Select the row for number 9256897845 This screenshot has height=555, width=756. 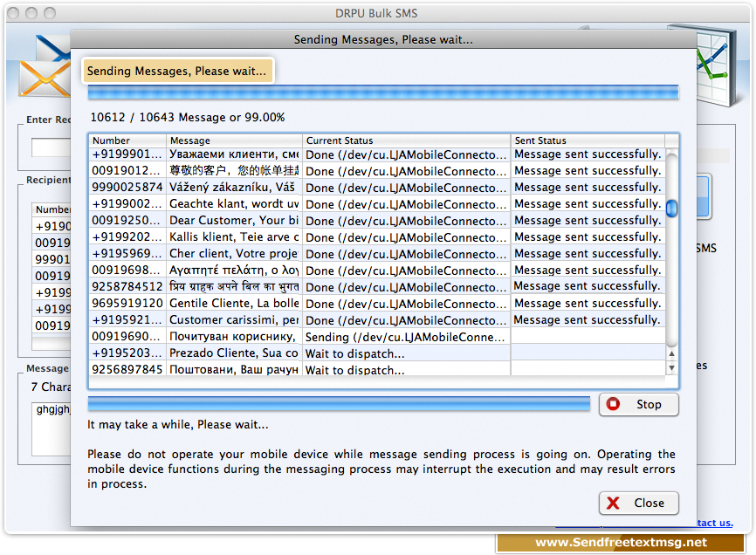click(x=377, y=369)
